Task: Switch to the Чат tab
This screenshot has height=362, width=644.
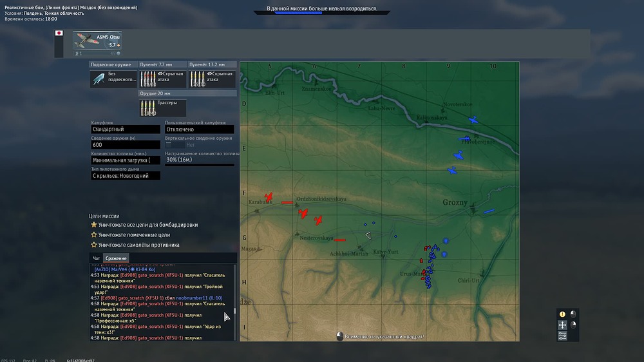Action: point(96,258)
